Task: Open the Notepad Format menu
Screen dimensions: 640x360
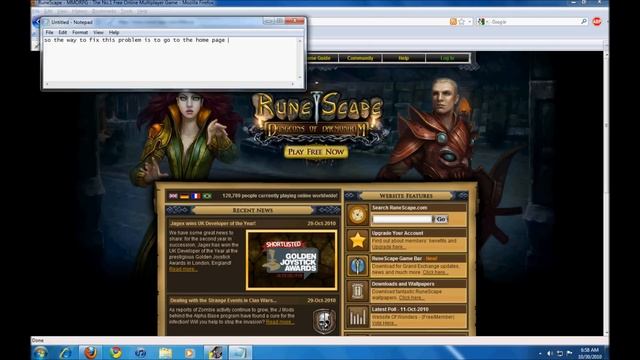Action: click(80, 32)
